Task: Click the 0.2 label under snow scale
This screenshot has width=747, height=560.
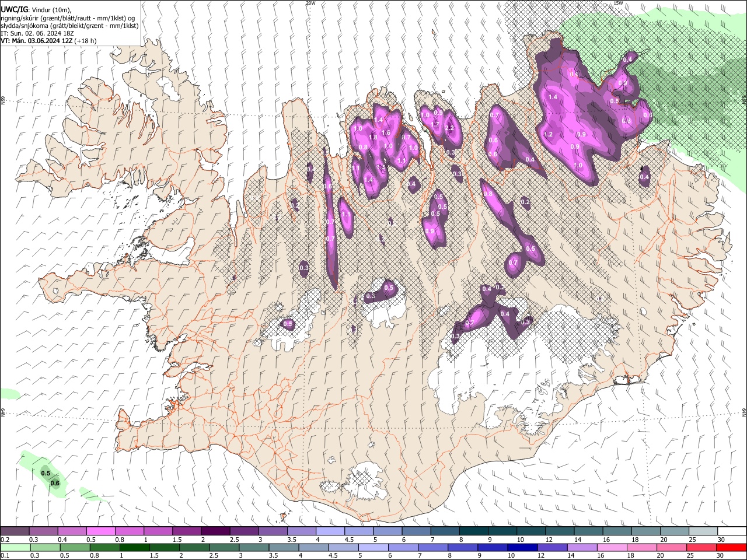Action: [5, 540]
